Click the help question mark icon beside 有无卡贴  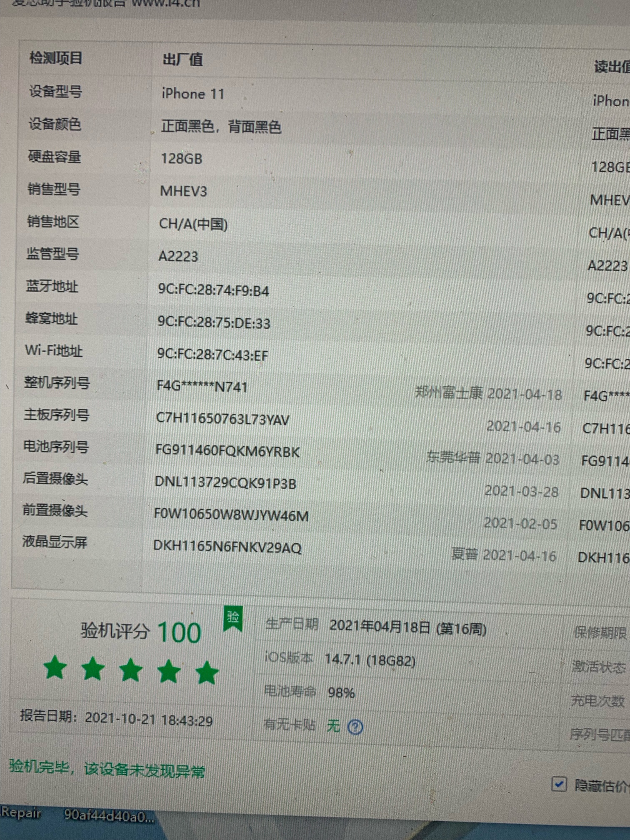pyautogui.click(x=355, y=727)
